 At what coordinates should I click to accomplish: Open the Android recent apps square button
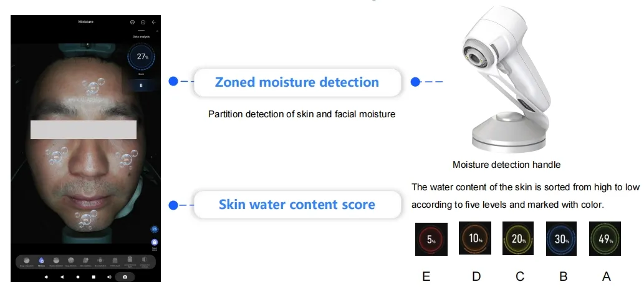94,276
